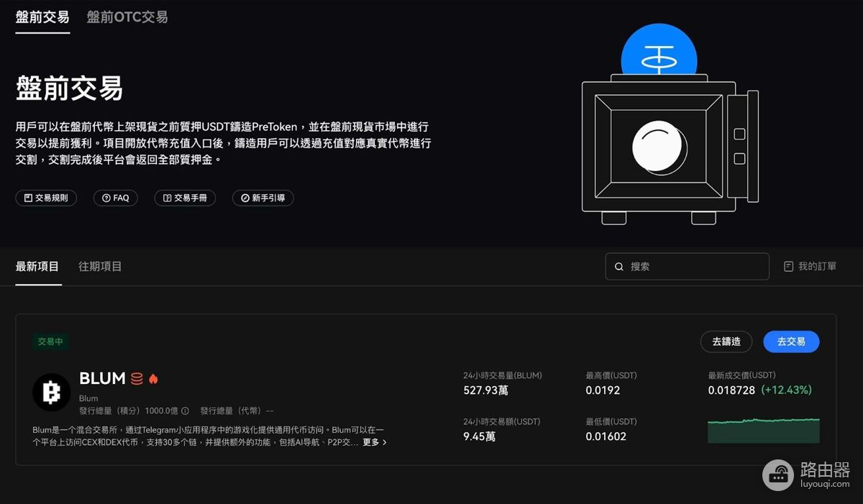This screenshot has width=863, height=504.
Task: Click the document icon beside 我的訂單
Action: click(x=788, y=266)
